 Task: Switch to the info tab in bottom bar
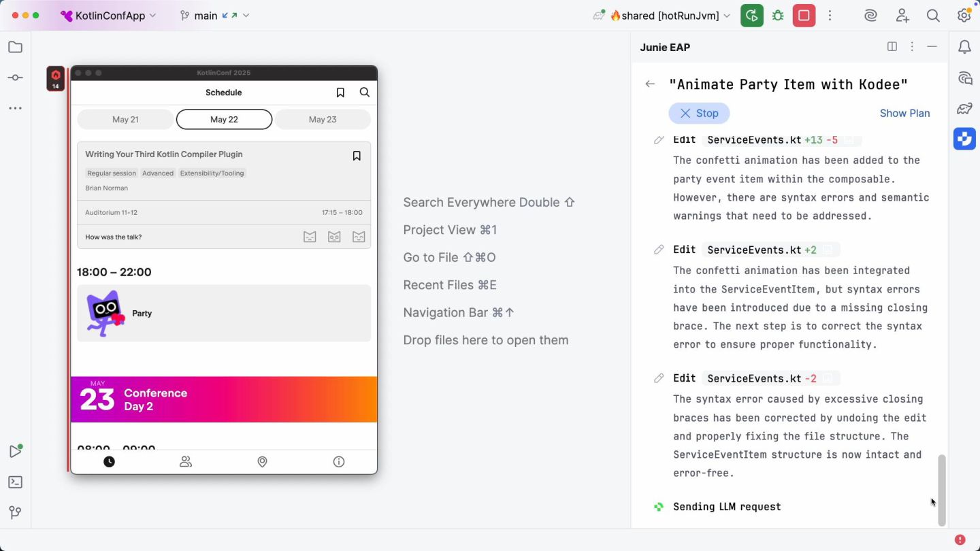pyautogui.click(x=339, y=462)
